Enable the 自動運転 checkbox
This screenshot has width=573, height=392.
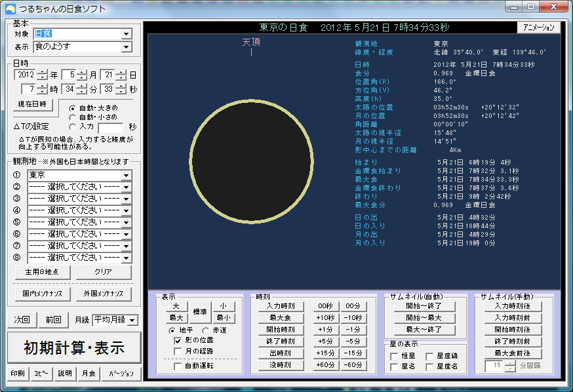tap(178, 366)
